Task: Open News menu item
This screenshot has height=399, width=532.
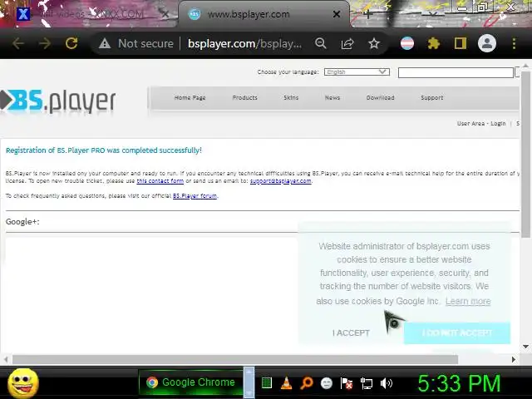Action: tap(332, 98)
